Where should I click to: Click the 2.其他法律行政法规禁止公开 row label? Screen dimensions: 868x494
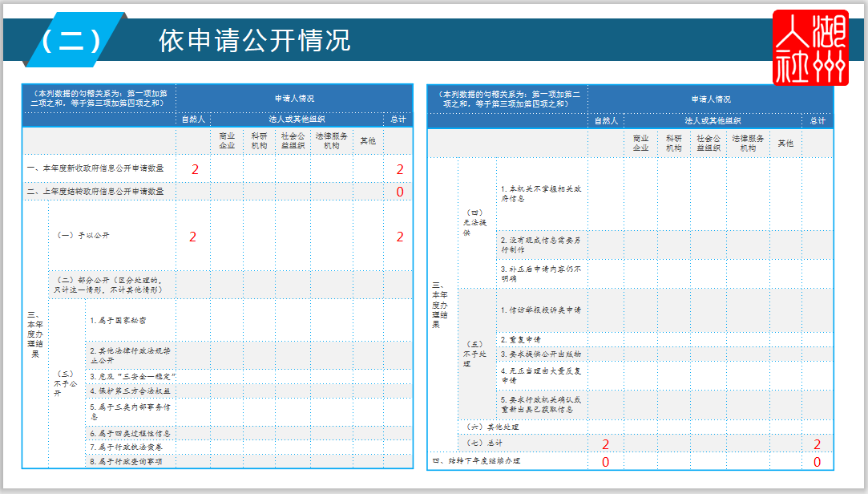click(131, 355)
